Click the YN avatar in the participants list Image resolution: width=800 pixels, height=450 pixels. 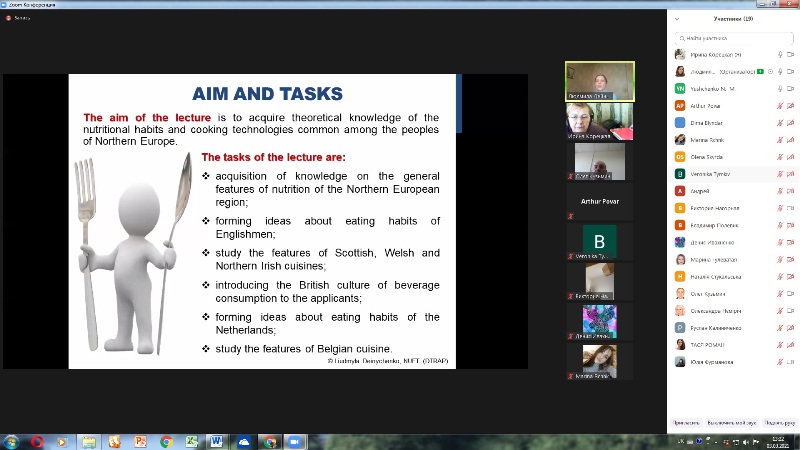pyautogui.click(x=680, y=89)
